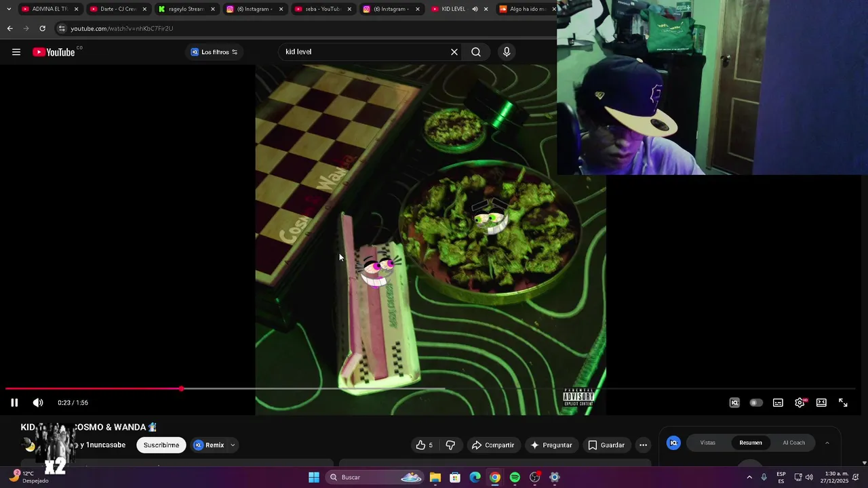The image size is (868, 488).
Task: Save the video with Guardar
Action: tap(606, 445)
